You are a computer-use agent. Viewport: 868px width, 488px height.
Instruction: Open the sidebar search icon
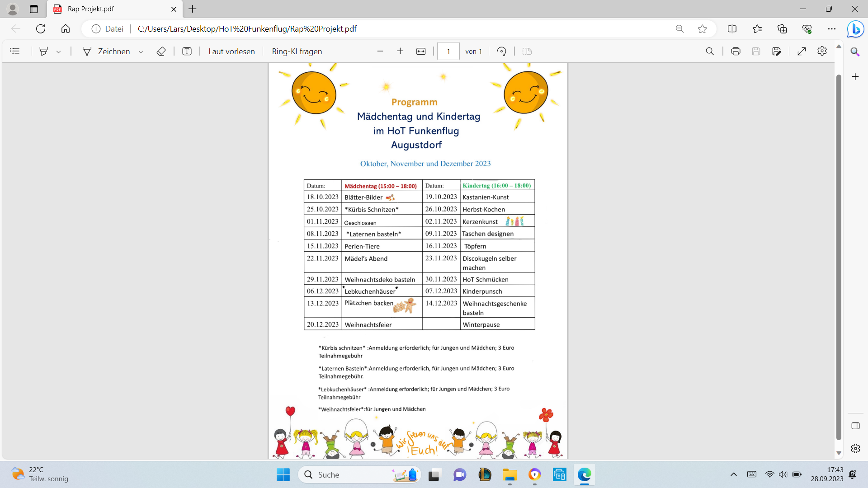pyautogui.click(x=855, y=52)
